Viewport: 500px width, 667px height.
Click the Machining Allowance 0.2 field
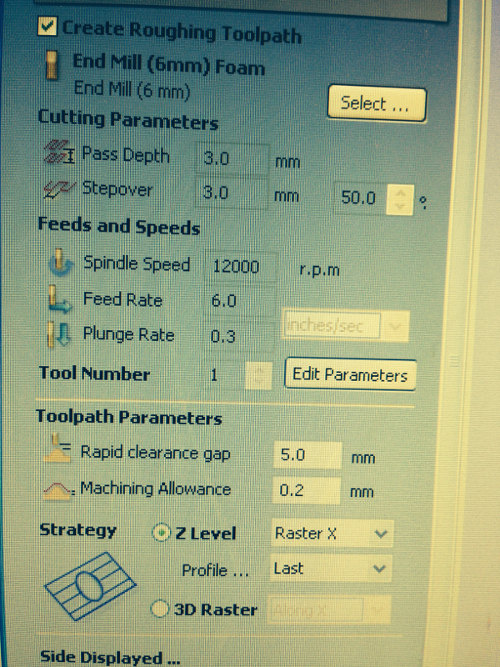(306, 490)
